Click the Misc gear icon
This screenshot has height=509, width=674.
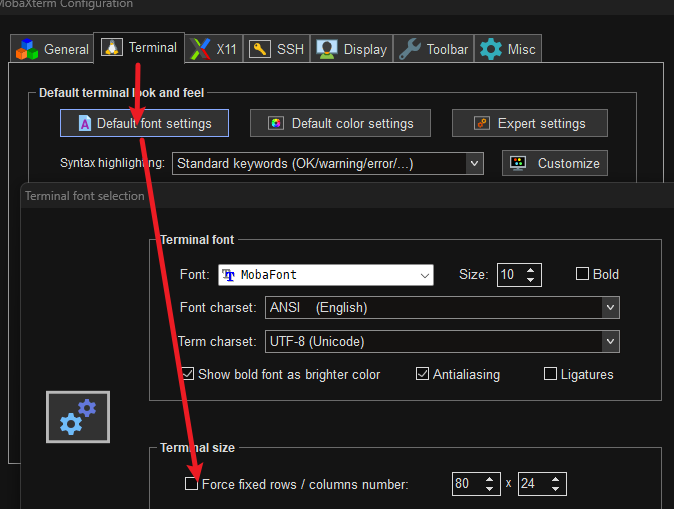(491, 49)
